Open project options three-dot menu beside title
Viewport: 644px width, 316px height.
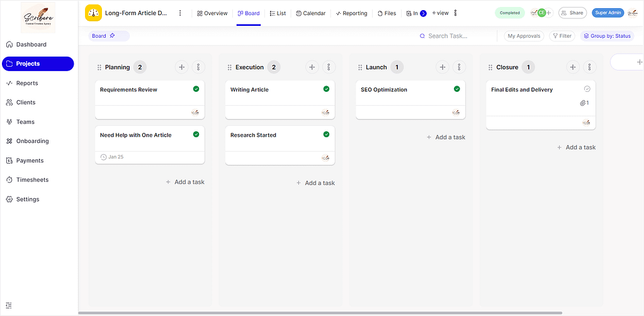click(180, 13)
